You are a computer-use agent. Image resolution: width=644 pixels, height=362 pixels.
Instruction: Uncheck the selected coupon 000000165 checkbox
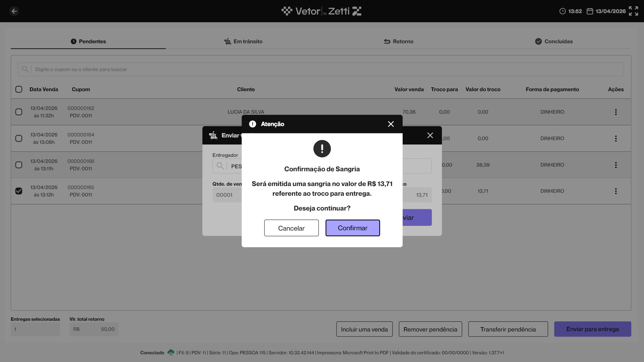[x=19, y=191]
